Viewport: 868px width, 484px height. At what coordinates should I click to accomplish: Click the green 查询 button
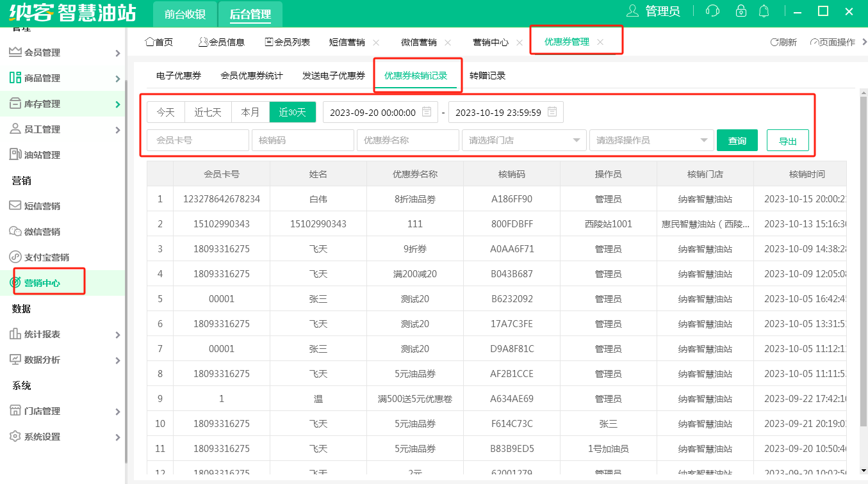737,140
